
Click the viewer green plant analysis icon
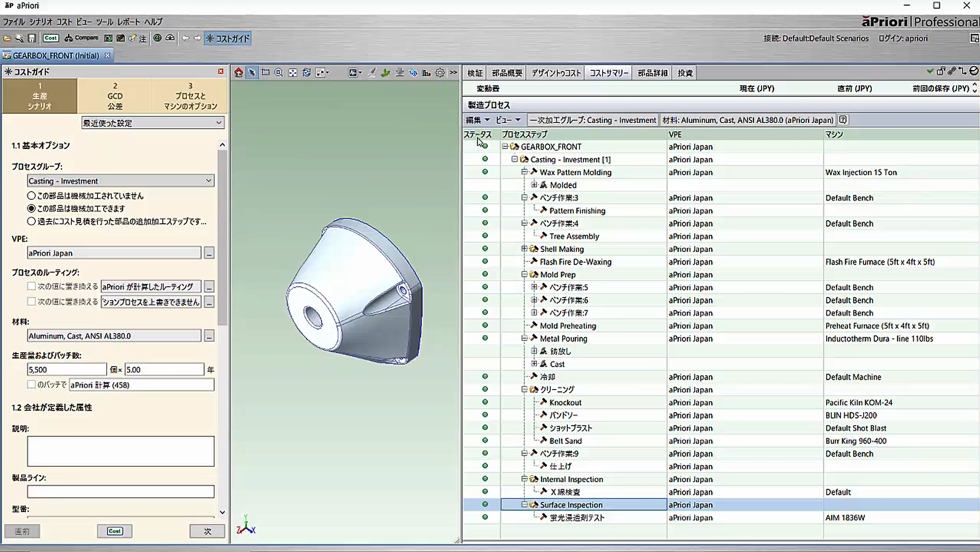[x=386, y=73]
